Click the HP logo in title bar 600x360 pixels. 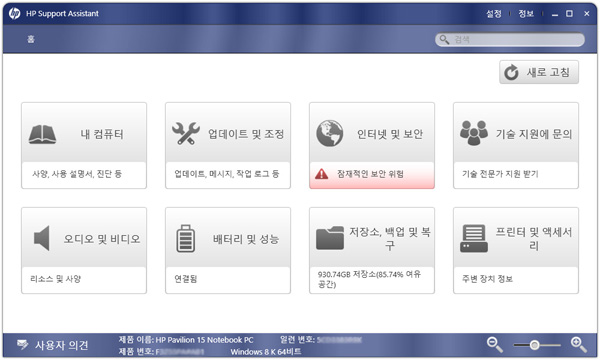pos(15,14)
